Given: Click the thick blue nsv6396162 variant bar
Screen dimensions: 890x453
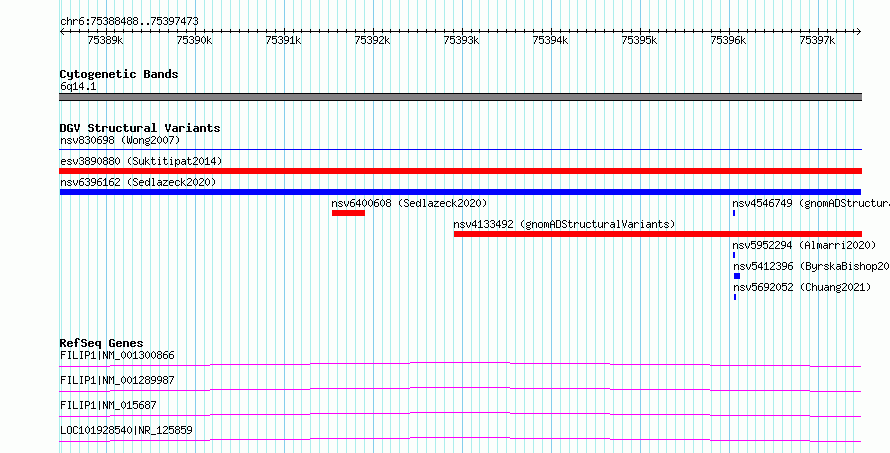Looking at the screenshot, I should coord(460,192).
